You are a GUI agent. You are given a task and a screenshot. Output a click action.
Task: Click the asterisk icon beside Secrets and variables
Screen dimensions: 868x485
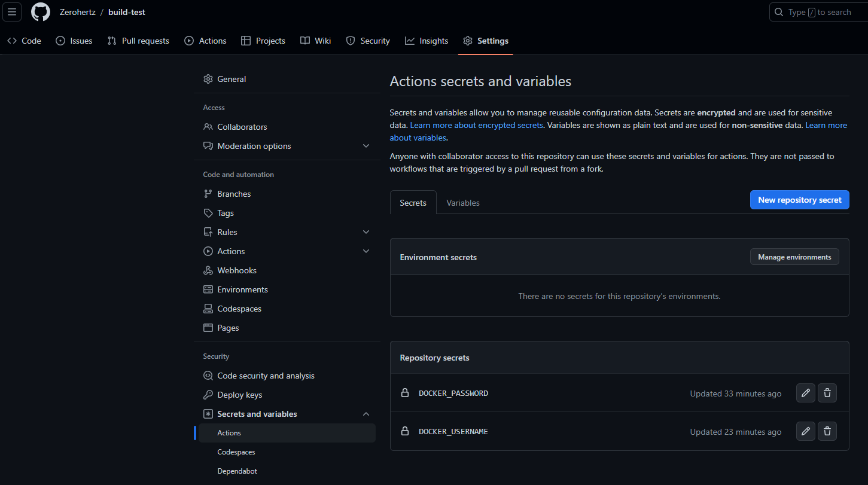(208, 414)
